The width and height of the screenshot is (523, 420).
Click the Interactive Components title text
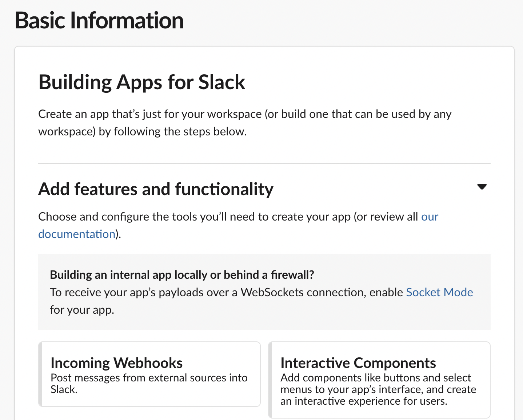pyautogui.click(x=358, y=363)
